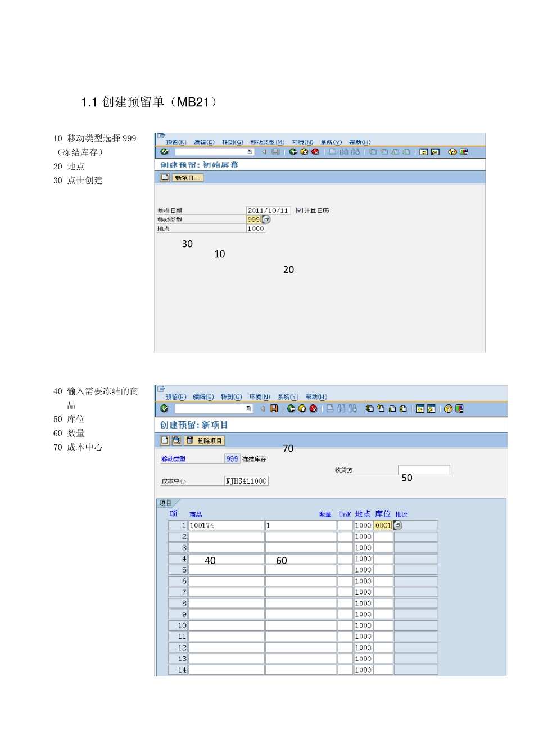
Task: Click empty 商品 cell in row 2
Action: (227, 537)
